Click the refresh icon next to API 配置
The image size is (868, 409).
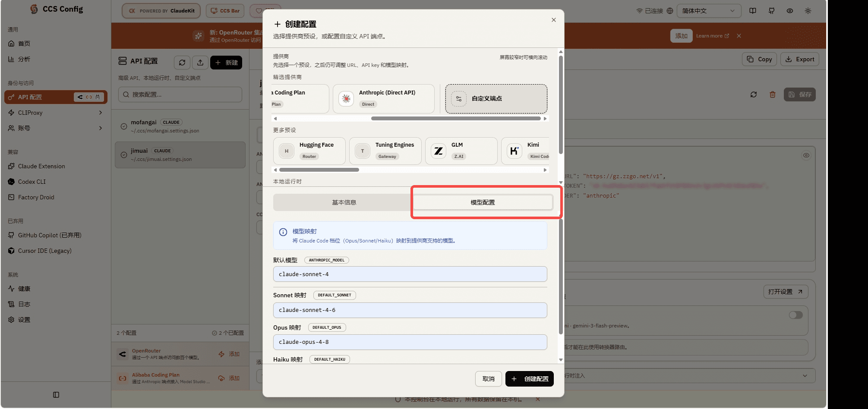pos(182,63)
